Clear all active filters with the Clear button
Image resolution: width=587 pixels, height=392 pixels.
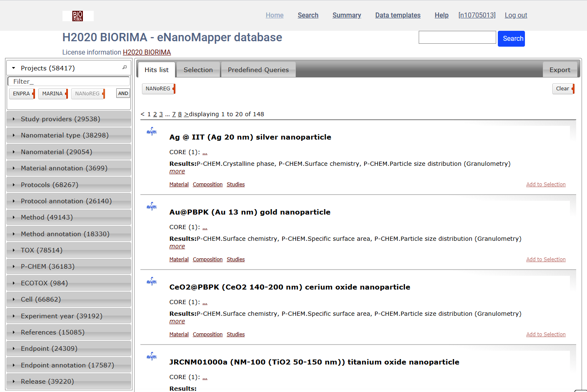tap(562, 89)
